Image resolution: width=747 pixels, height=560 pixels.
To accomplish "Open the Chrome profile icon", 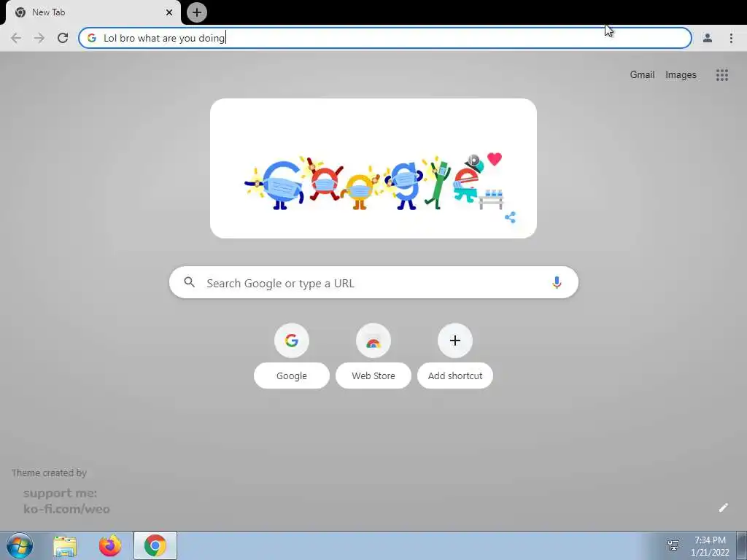I will tap(708, 38).
